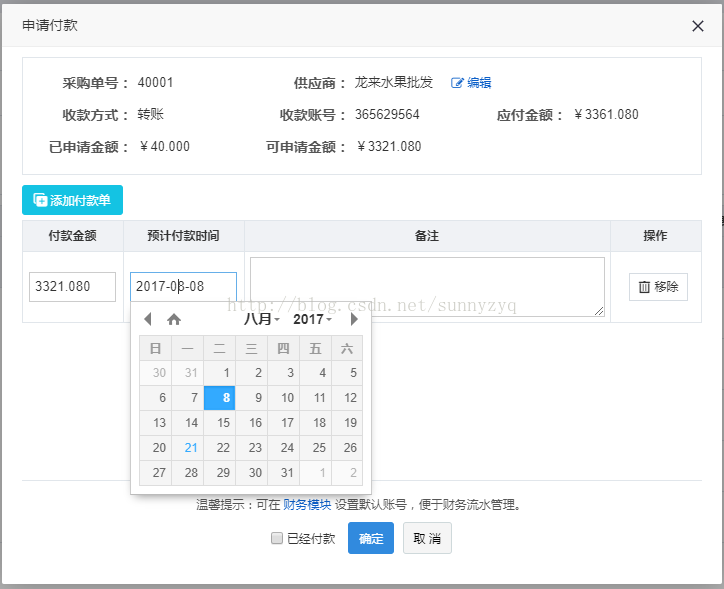Click the 操作 column header
Viewport: 724px width, 589px height.
655,236
